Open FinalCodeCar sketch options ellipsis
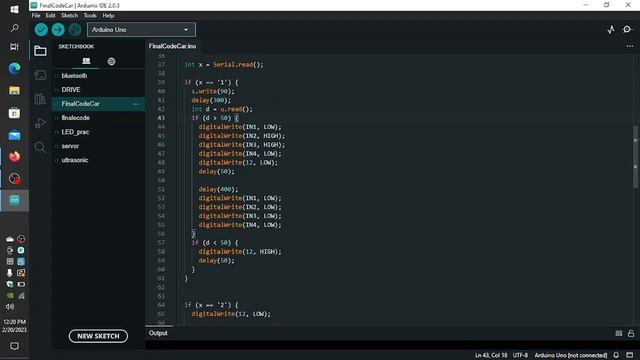Viewport: 640px width, 360px height. tap(136, 104)
